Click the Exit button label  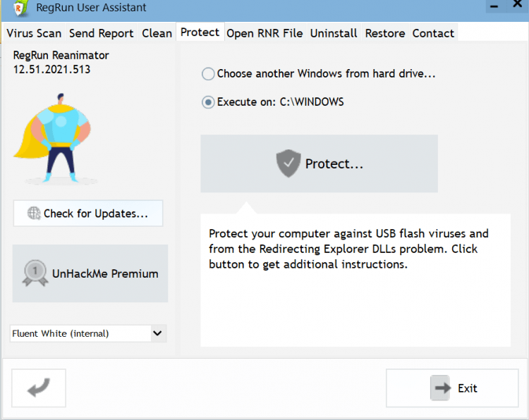468,388
